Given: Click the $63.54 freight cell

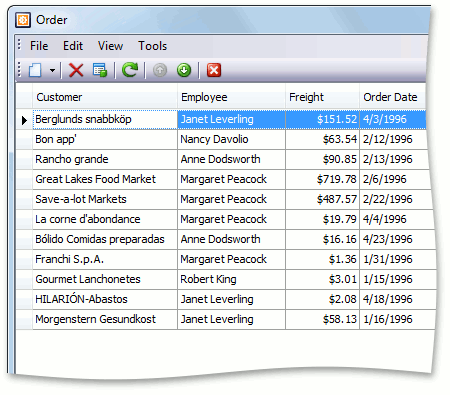Looking at the screenshot, I should coord(322,139).
